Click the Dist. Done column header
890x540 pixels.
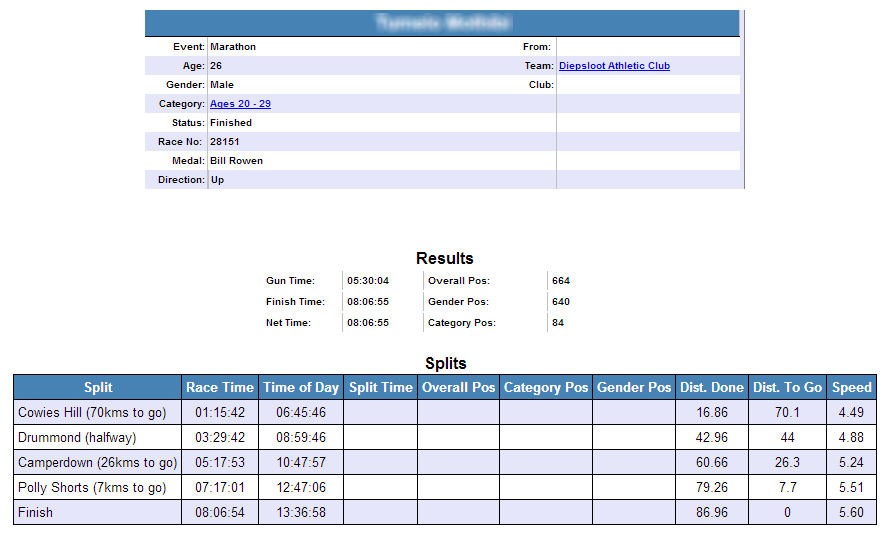(712, 387)
